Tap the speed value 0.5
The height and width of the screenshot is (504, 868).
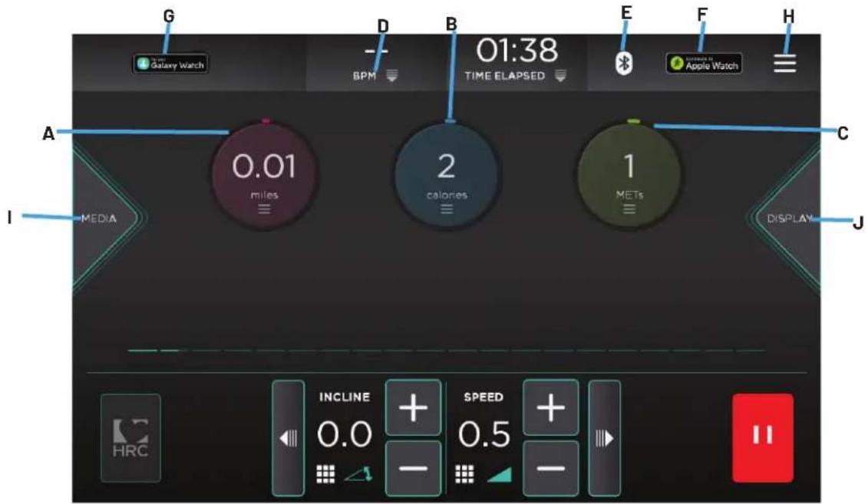click(484, 434)
